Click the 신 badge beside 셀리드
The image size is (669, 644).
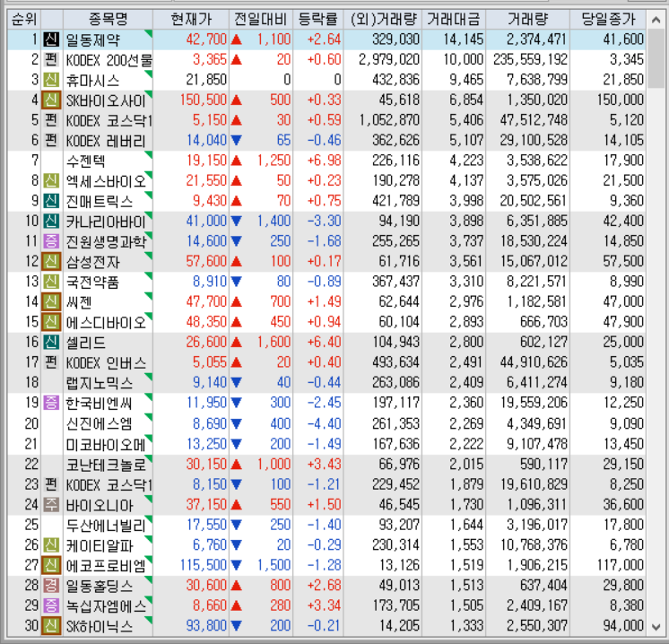tap(51, 343)
